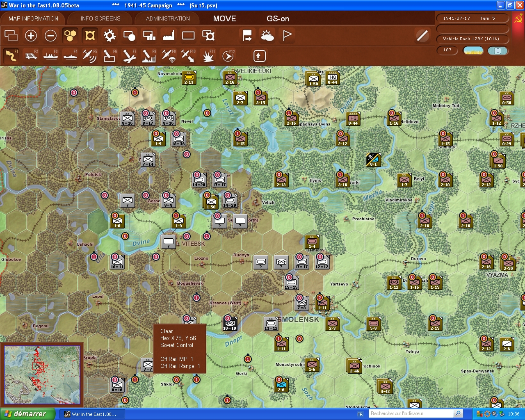Screen dimensions: 525x420
Task: Select F1 move mode
Action: pyautogui.click(x=11, y=55)
